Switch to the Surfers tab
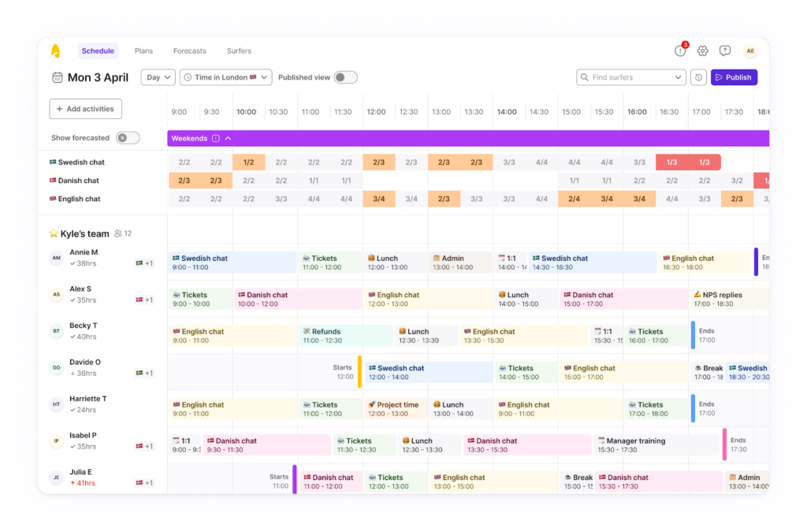The width and height of the screenshot is (807, 532). (239, 51)
